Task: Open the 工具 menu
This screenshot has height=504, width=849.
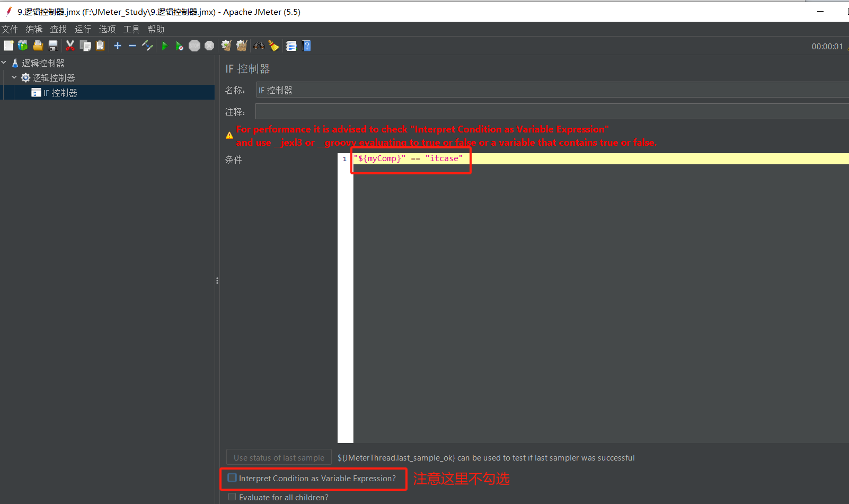Action: (x=131, y=29)
